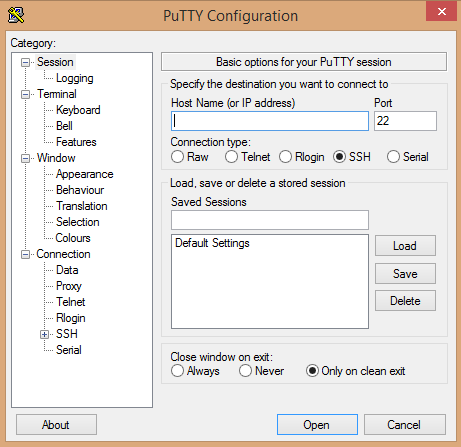Go to Proxy connection settings
Image resolution: width=461 pixels, height=447 pixels.
pos(69,286)
